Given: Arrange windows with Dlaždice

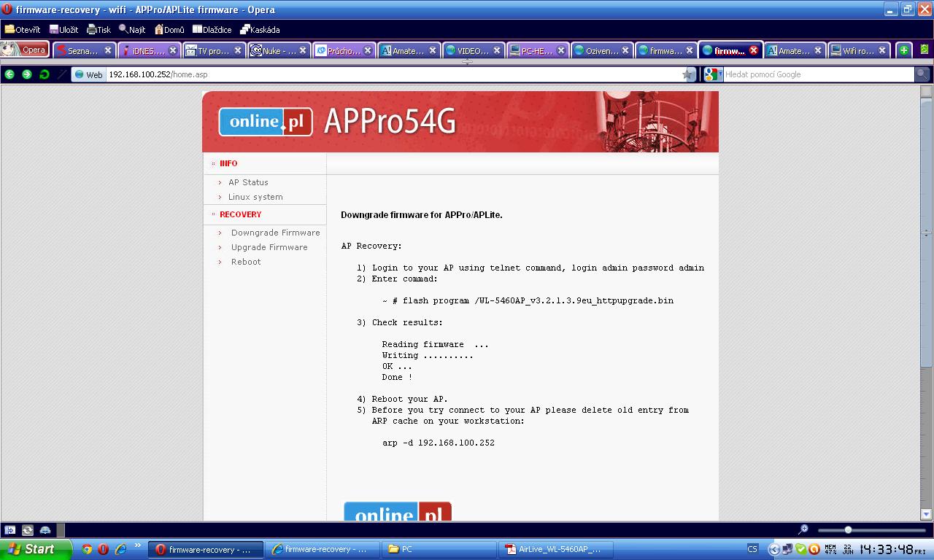Looking at the screenshot, I should [212, 30].
